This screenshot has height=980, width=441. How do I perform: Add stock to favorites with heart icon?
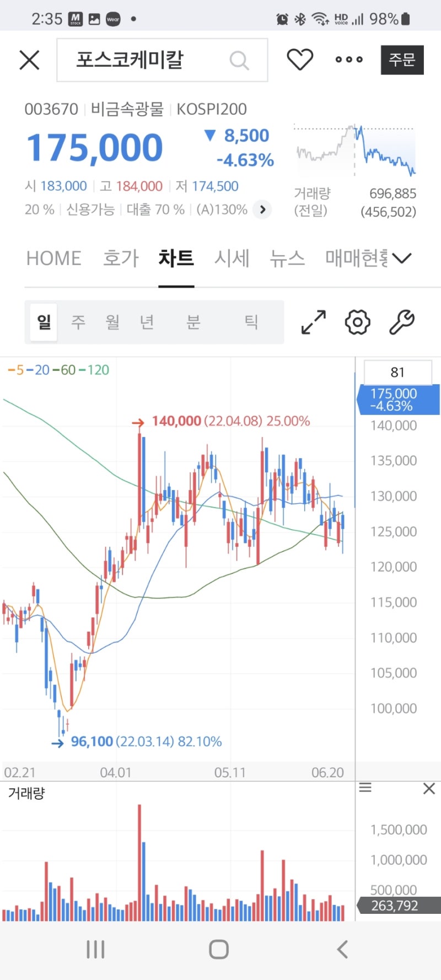tap(300, 60)
